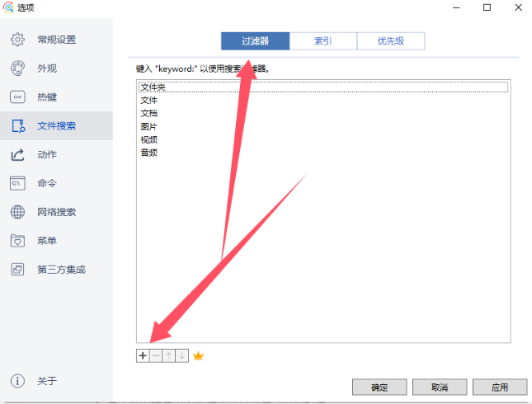Select 动作 in the sidebar
This screenshot has width=532, height=404.
click(x=47, y=154)
